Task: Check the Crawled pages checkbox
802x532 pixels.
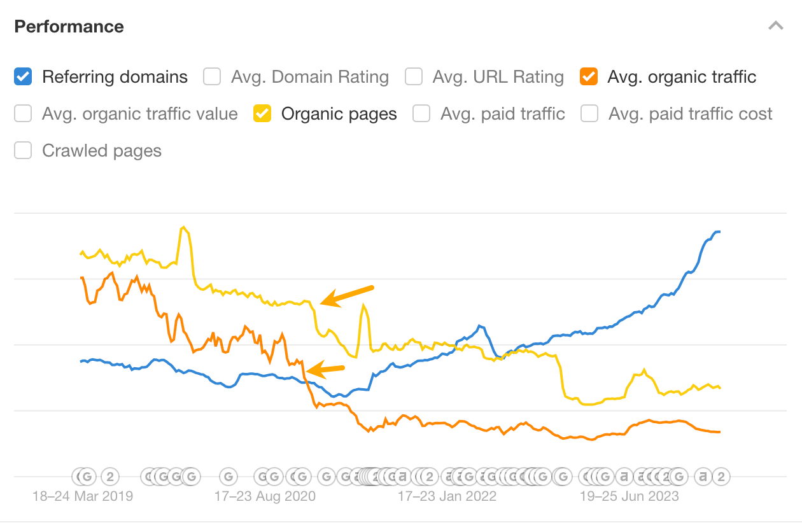Action: (23, 150)
